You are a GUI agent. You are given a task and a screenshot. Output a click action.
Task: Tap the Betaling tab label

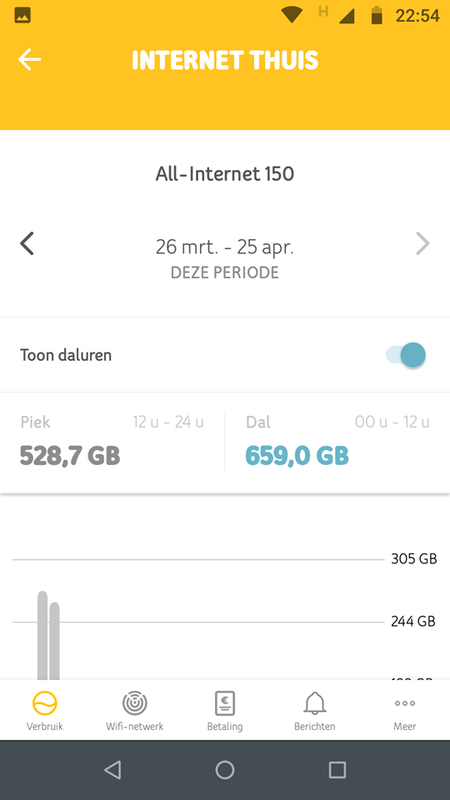[224, 726]
